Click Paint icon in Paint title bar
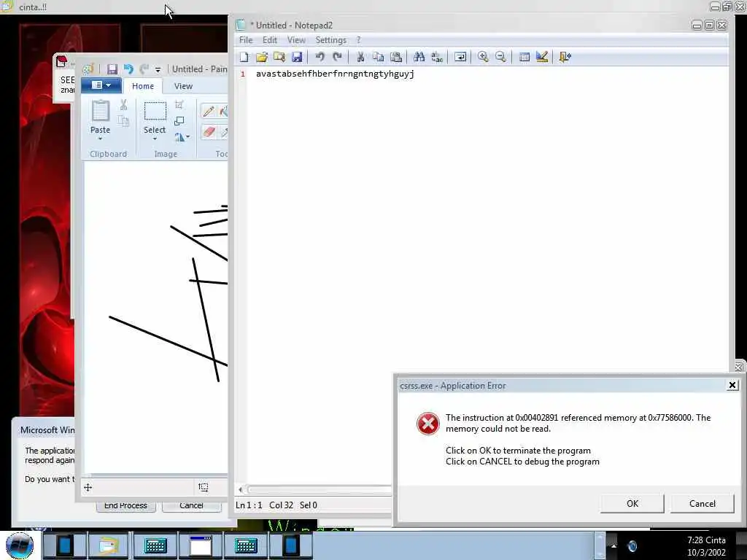Screen dimensions: 747x560 click(x=88, y=69)
